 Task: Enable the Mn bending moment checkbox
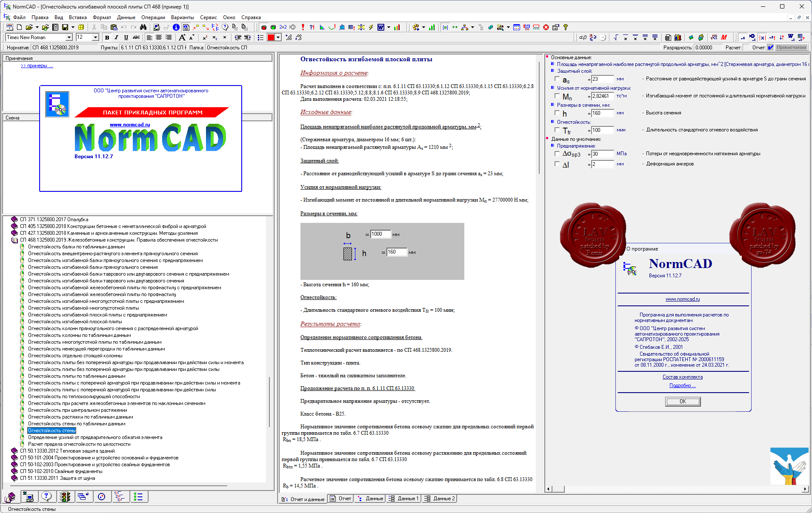point(557,96)
